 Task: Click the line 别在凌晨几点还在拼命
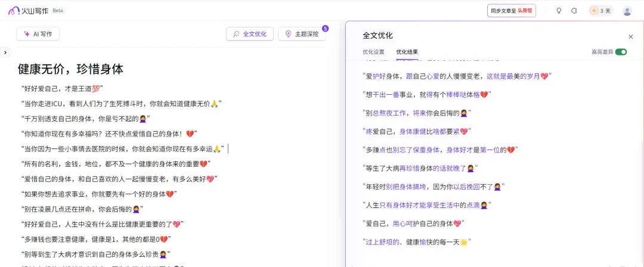pos(82,209)
